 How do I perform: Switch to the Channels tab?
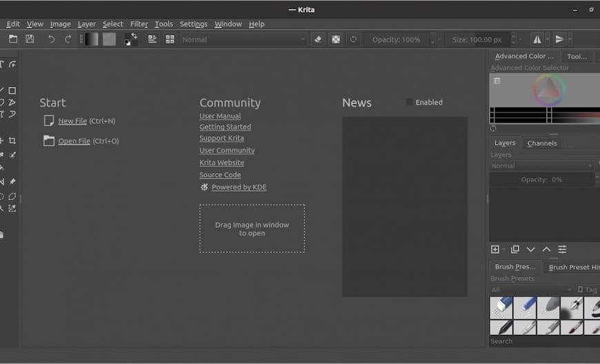(x=542, y=143)
